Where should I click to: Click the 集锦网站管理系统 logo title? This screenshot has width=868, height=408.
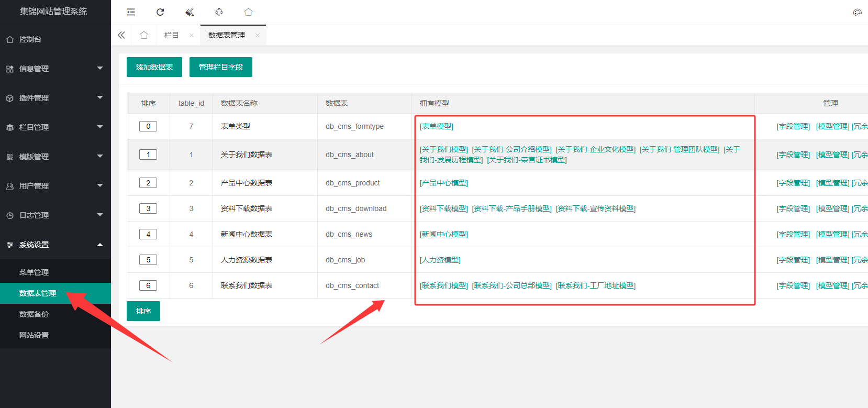point(53,12)
